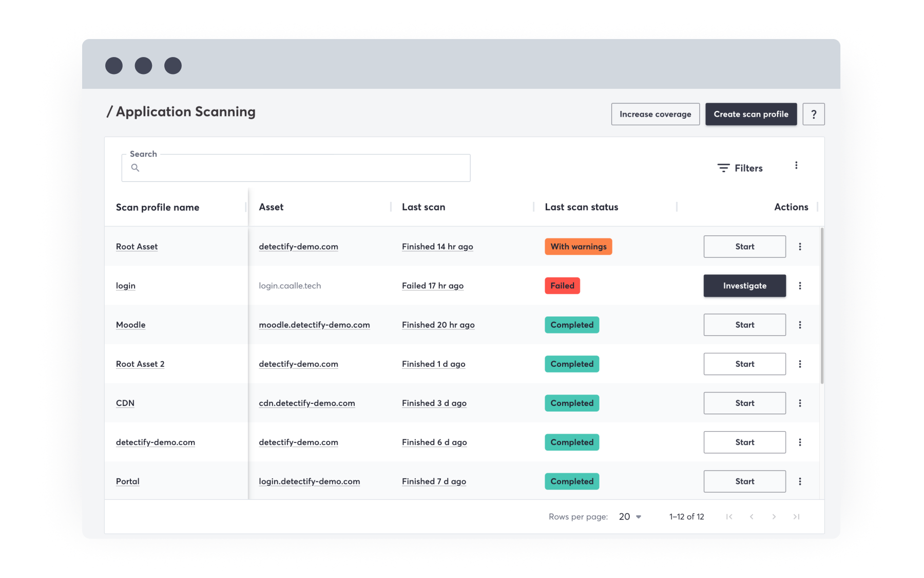Focus the Search input field
This screenshot has width=924, height=578.
point(296,167)
